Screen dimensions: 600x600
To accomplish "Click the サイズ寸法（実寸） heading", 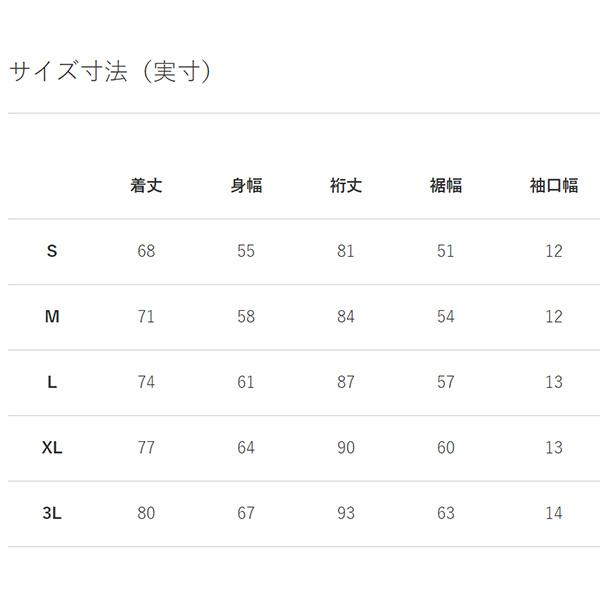I will [111, 72].
